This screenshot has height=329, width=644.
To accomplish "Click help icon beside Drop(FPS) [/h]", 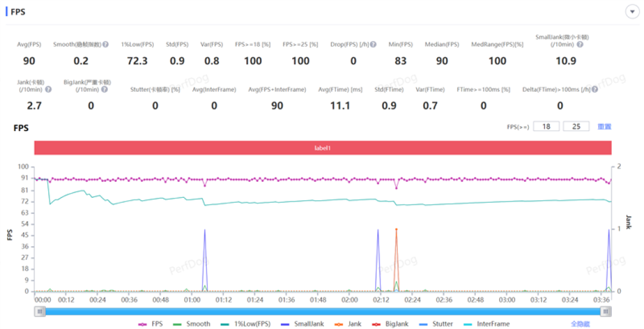I will [373, 44].
